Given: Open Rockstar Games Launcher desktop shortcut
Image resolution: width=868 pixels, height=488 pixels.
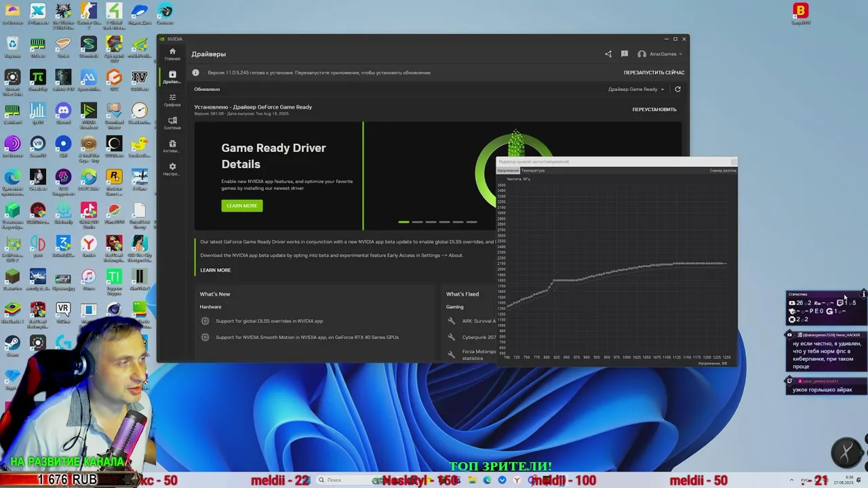Looking at the screenshot, I should [x=114, y=181].
